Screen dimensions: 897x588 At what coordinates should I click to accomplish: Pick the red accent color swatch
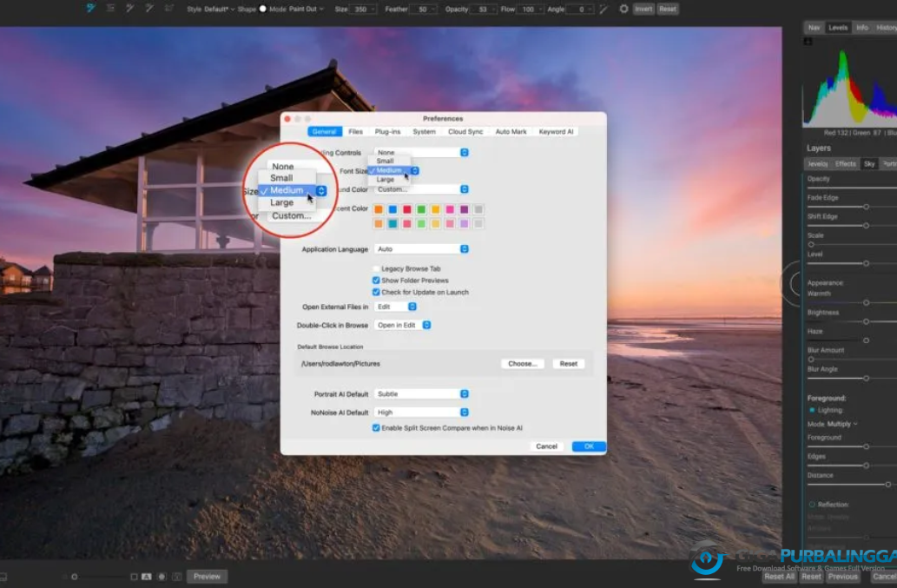click(x=406, y=209)
